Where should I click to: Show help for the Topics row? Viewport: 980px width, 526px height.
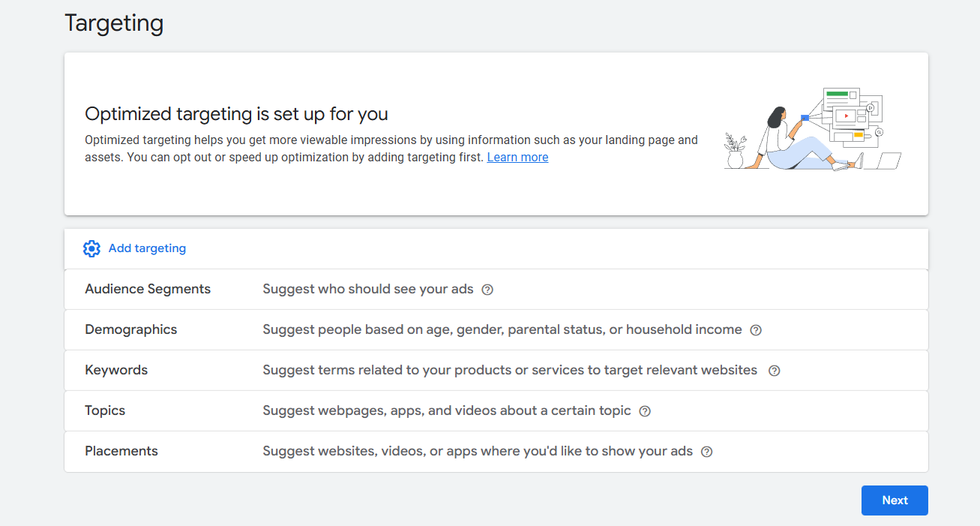click(645, 411)
